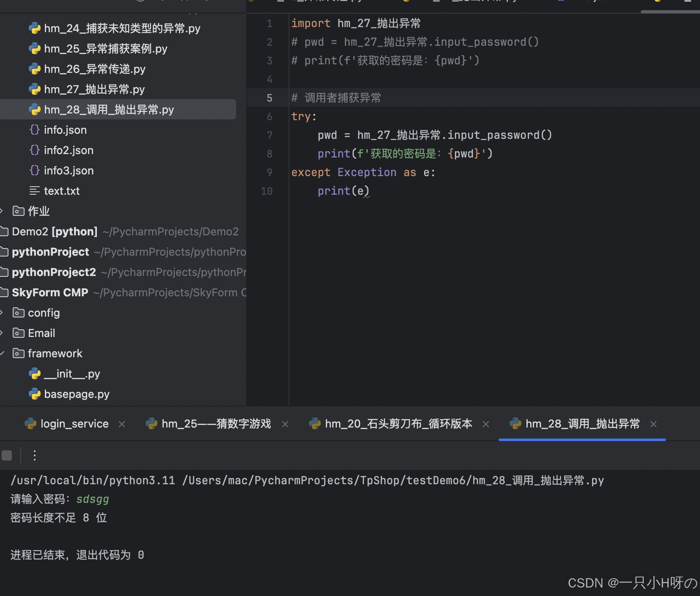
Task: Open info.json file
Action: (x=65, y=130)
